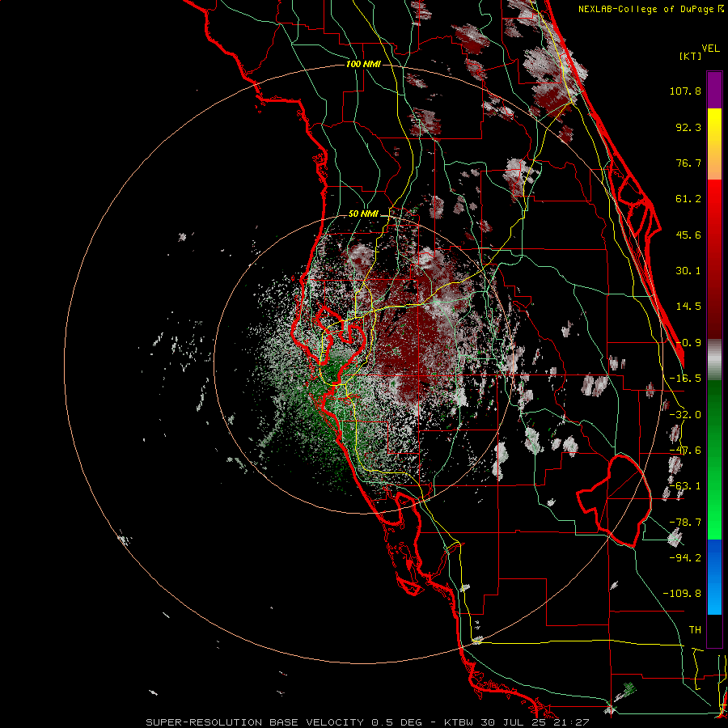Click the [KT] units label
Screen dimensions: 728x728
pyautogui.click(x=691, y=56)
